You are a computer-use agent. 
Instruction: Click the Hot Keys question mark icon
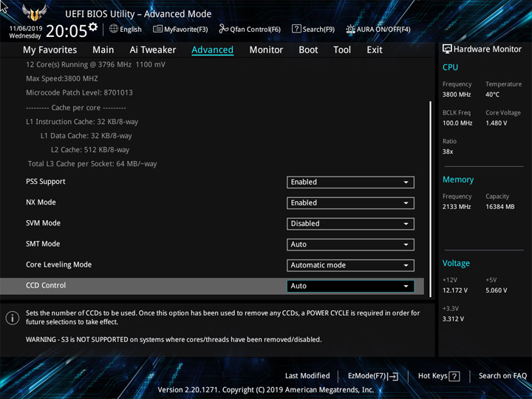[x=454, y=376]
